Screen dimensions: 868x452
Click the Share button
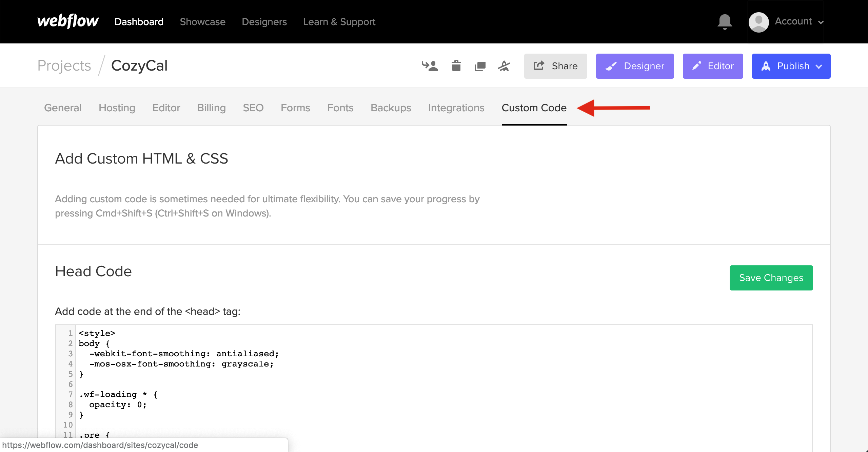pyautogui.click(x=555, y=66)
